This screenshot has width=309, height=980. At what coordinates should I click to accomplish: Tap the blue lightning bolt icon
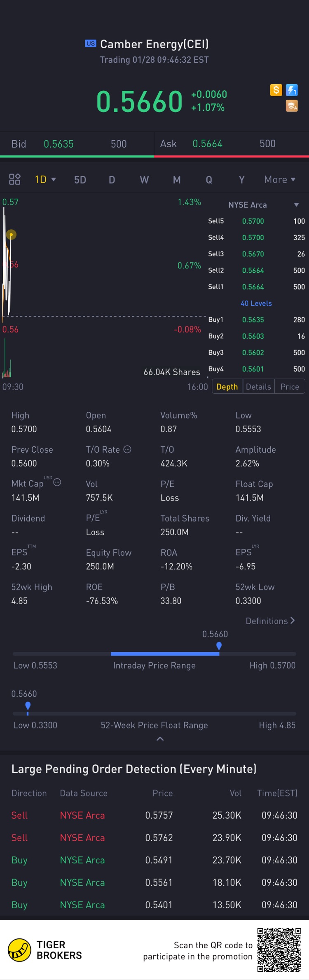[292, 90]
